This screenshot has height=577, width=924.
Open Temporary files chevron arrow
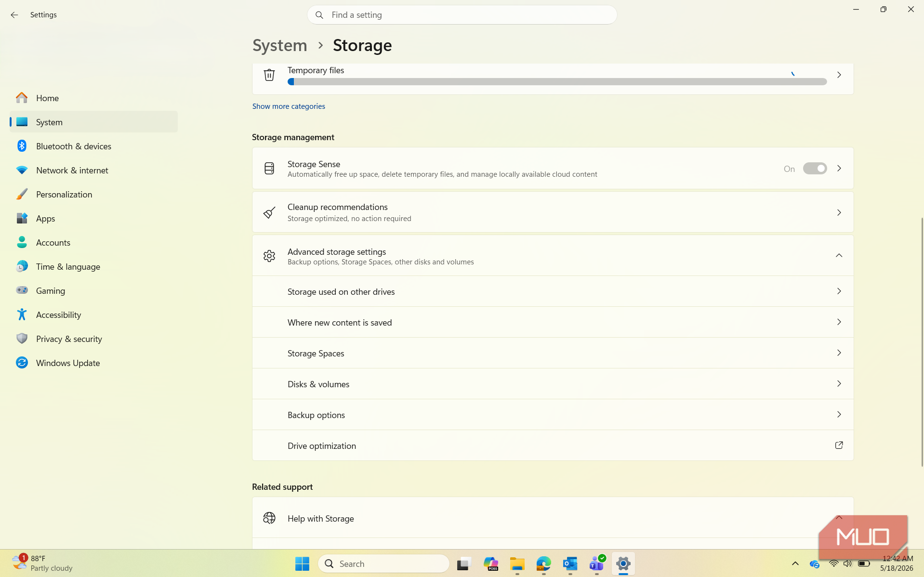tap(839, 75)
